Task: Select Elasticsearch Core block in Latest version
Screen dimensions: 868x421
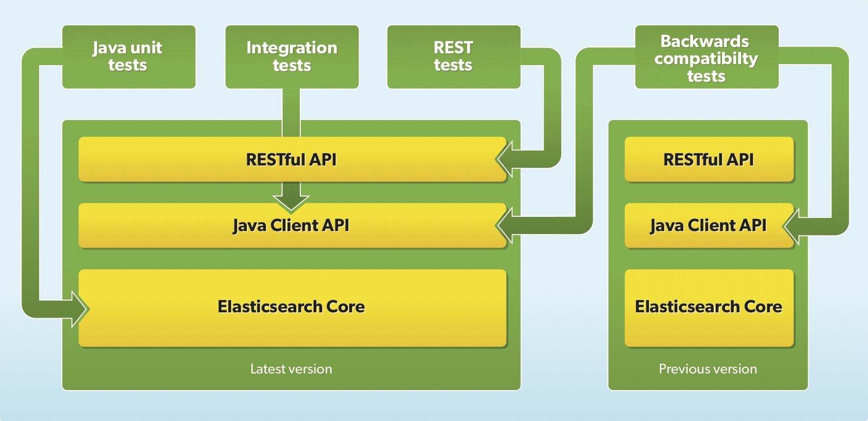Action: point(292,308)
